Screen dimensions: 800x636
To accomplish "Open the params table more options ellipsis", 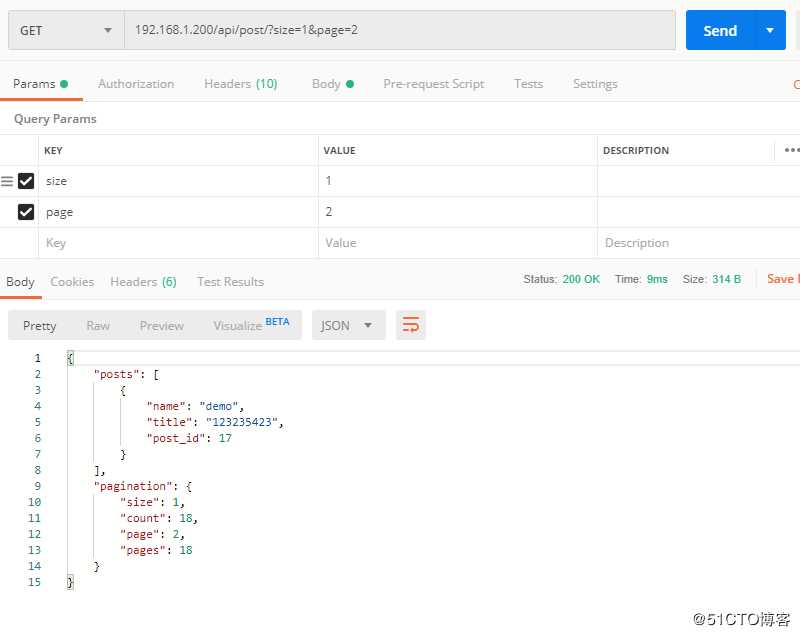I will coord(792,150).
